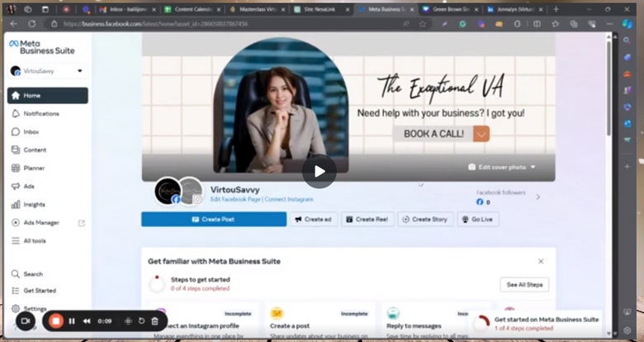Screen dimensions: 644x342
Task: Refresh the current page
Action: coord(31,24)
